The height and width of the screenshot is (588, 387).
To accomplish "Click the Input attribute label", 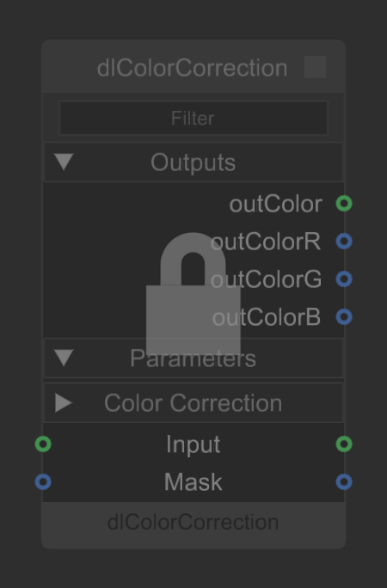I will point(193,444).
